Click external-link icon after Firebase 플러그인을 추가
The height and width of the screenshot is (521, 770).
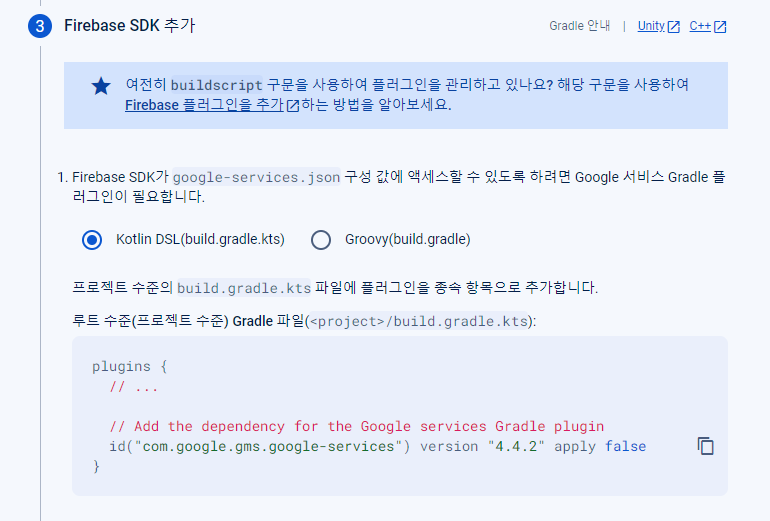pos(293,106)
